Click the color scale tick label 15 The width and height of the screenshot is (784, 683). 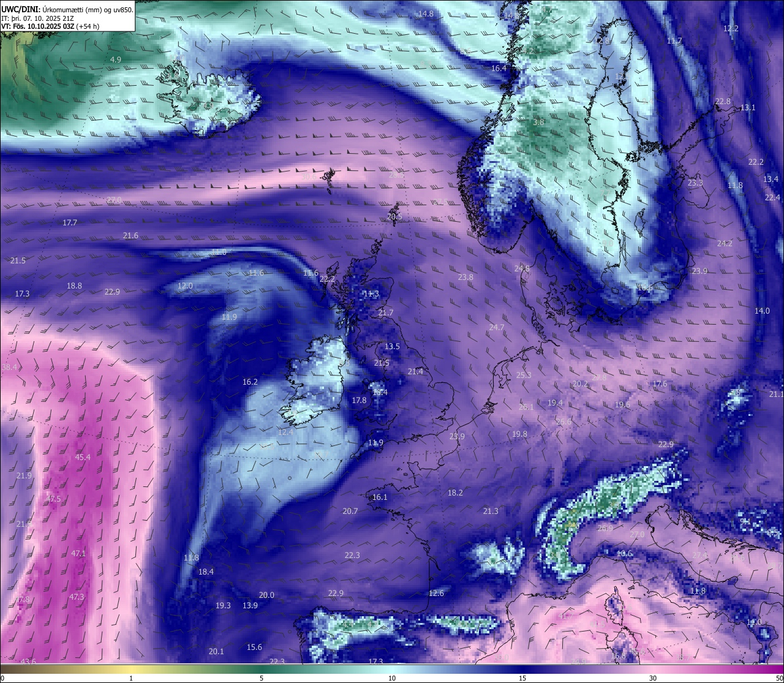[522, 678]
